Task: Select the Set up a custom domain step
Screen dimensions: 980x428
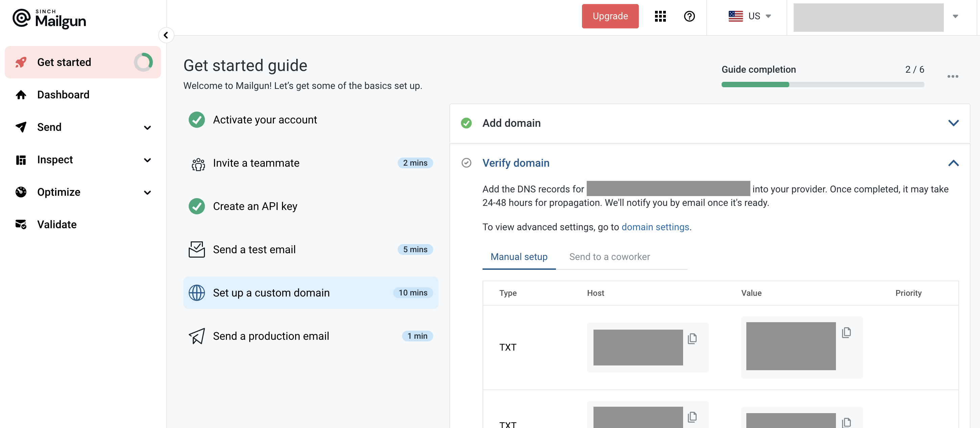Action: pyautogui.click(x=310, y=292)
